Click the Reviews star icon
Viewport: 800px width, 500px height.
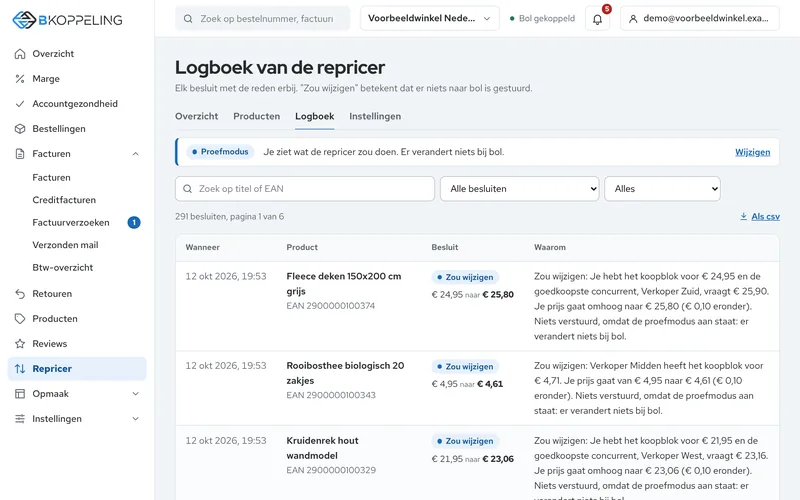coord(20,343)
